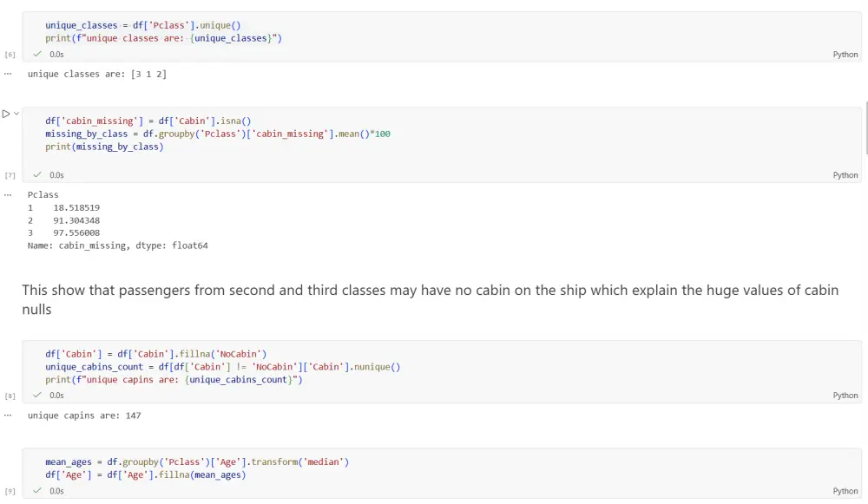Viewport: 868px width, 504px height.
Task: Click execution time 0.0s of cell 7
Action: click(56, 175)
